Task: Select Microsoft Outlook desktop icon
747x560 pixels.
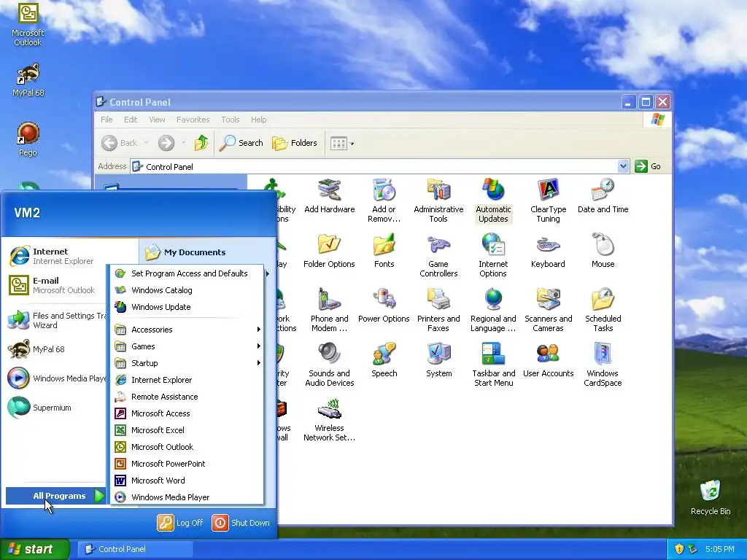Action: [x=28, y=24]
